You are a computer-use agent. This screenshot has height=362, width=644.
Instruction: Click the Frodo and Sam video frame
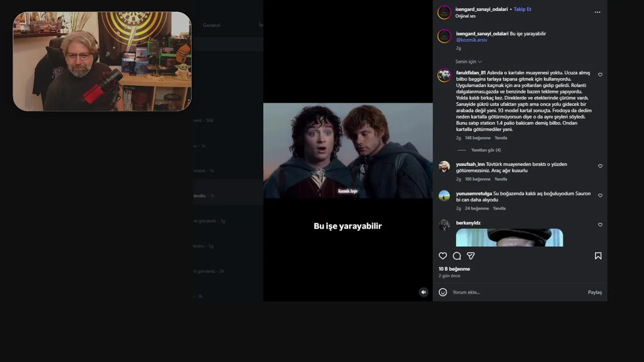coord(348,151)
